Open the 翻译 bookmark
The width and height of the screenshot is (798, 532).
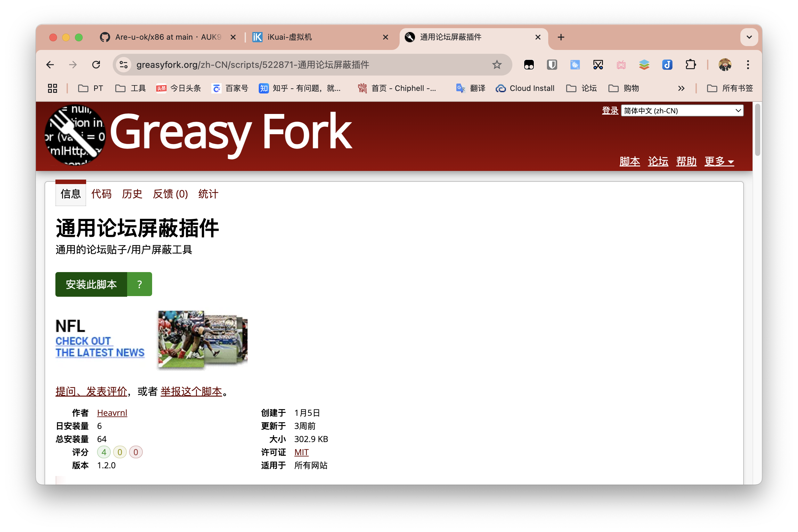tap(470, 89)
